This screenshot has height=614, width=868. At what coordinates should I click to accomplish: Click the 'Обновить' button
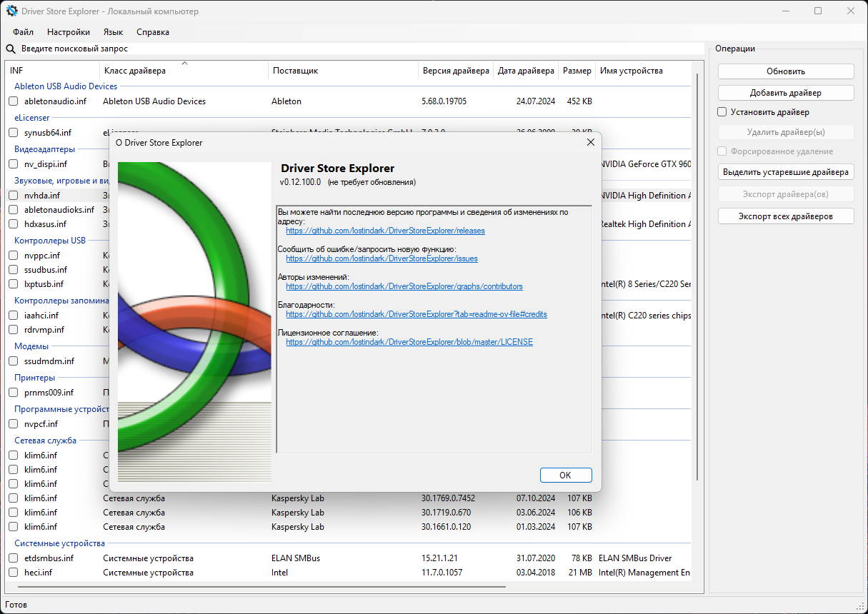tap(786, 71)
